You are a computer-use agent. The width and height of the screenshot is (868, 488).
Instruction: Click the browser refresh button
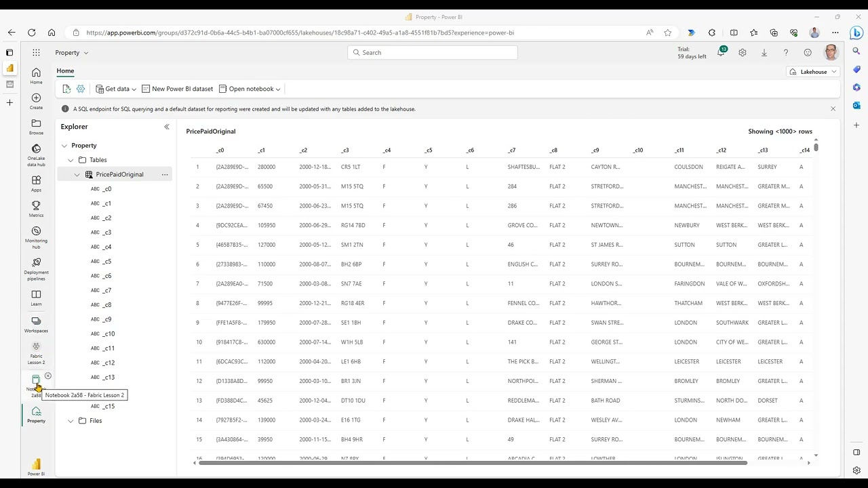(31, 33)
